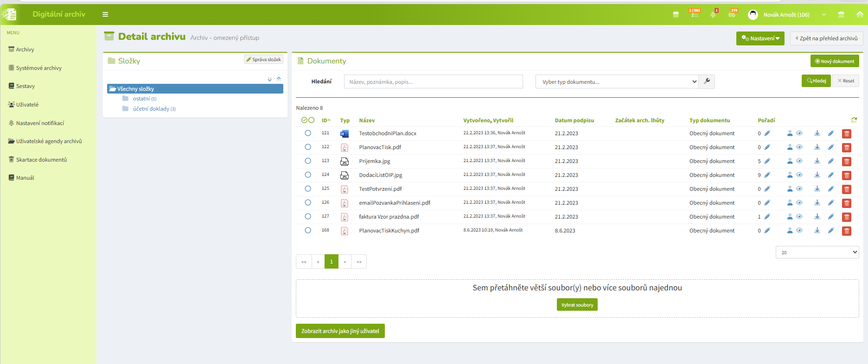Screen dimensions: 868x364
Task: Open Skartace dokumentů in the side menu
Action: pyautogui.click(x=41, y=160)
